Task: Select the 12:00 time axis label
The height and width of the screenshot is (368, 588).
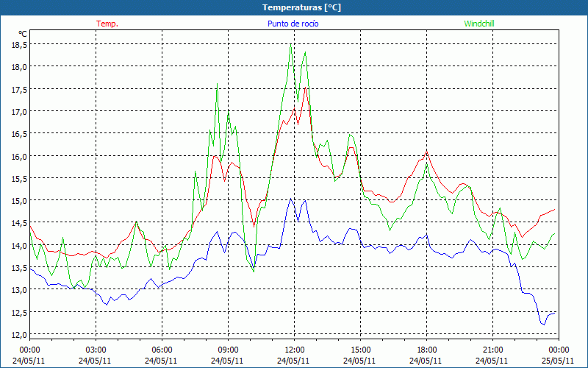Action: click(294, 350)
